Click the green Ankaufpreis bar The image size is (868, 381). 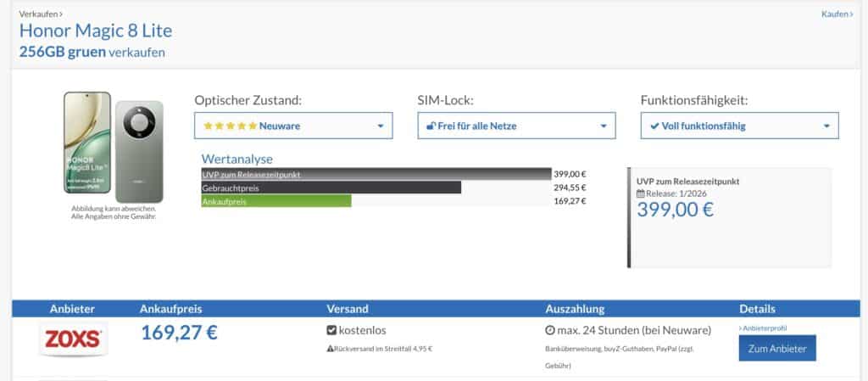tap(276, 201)
